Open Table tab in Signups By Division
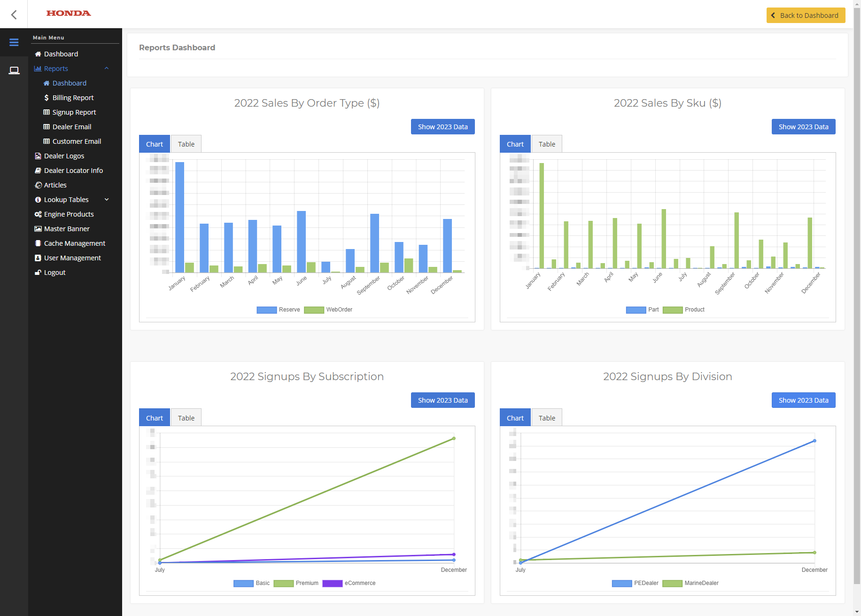The image size is (861, 616). (547, 418)
